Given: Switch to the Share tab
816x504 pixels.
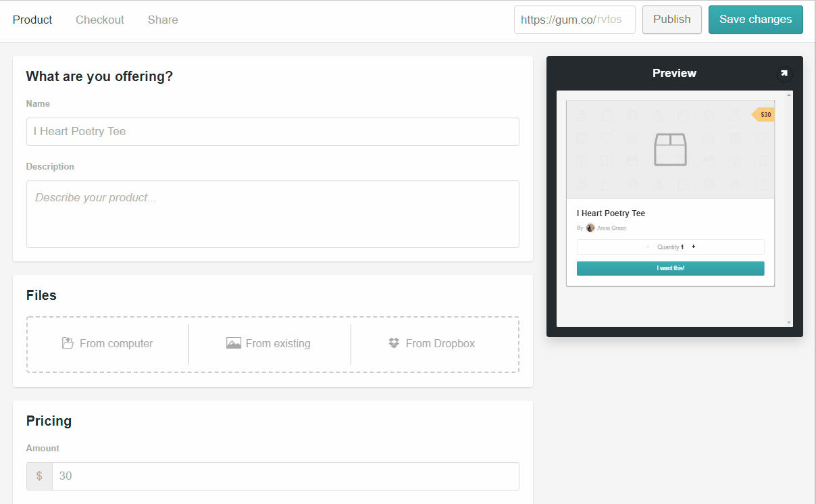Looking at the screenshot, I should click(163, 20).
